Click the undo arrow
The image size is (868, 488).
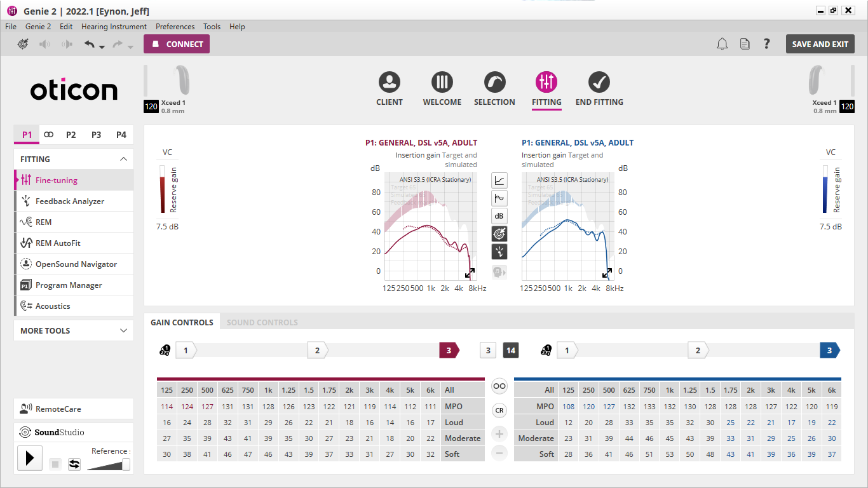[90, 44]
